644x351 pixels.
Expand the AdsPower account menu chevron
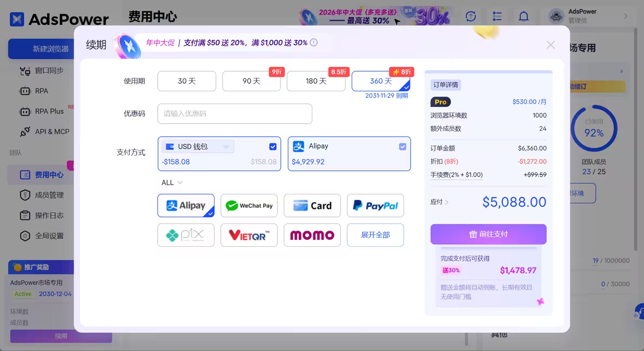pyautogui.click(x=626, y=16)
